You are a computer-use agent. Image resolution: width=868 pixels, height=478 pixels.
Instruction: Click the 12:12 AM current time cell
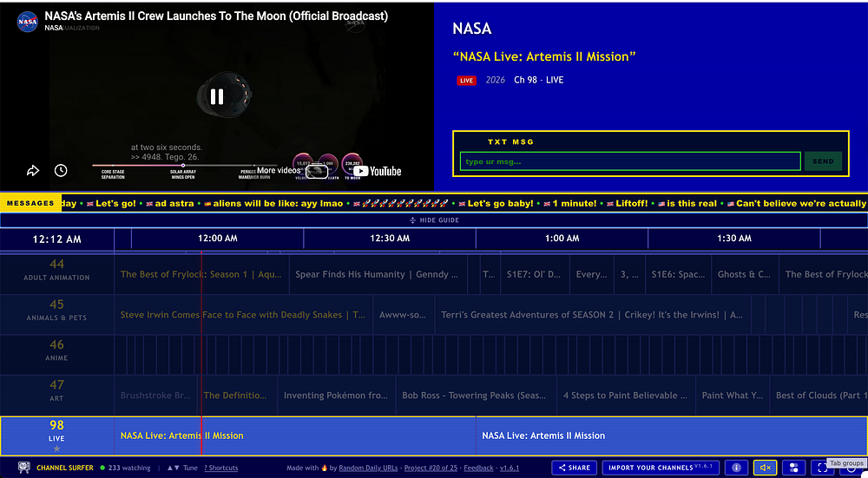[x=56, y=239]
